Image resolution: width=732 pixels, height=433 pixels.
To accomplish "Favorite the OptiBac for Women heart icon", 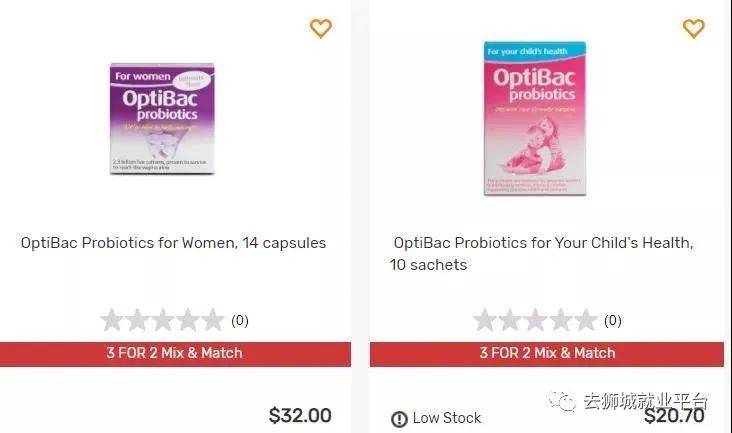I will (x=320, y=28).
